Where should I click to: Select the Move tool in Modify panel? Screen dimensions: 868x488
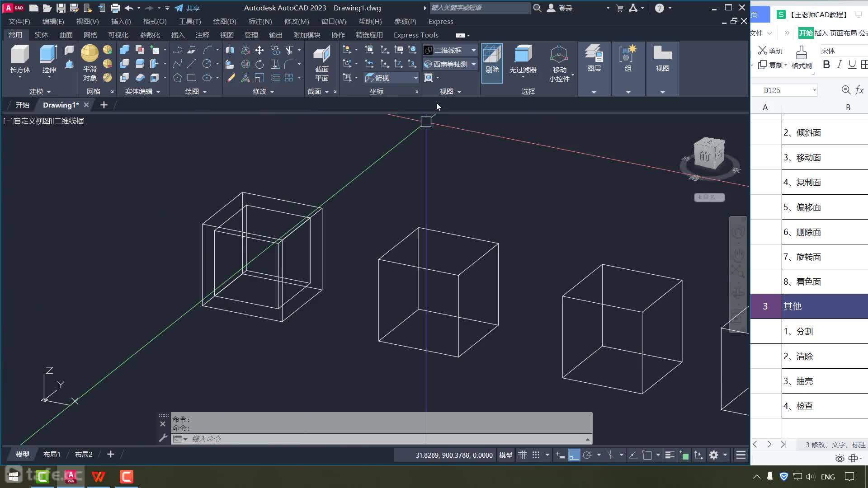[259, 50]
